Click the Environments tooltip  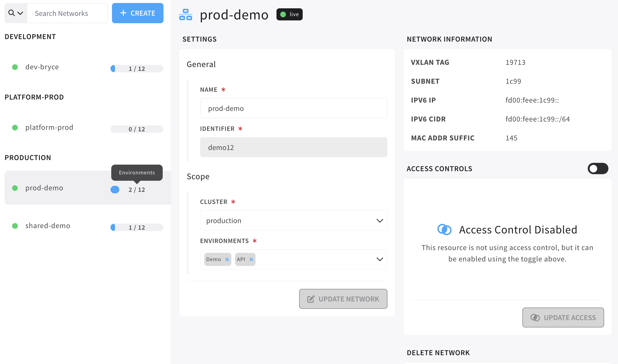pyautogui.click(x=137, y=173)
